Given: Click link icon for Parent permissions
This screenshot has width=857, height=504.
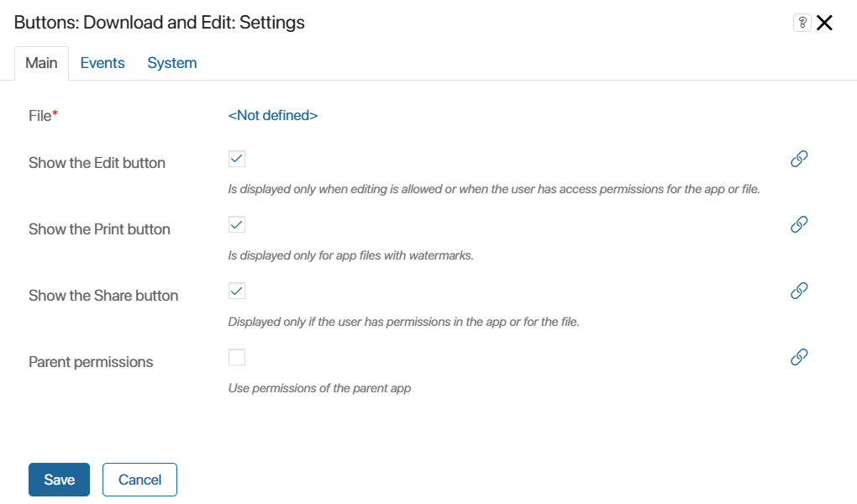Looking at the screenshot, I should [799, 357].
